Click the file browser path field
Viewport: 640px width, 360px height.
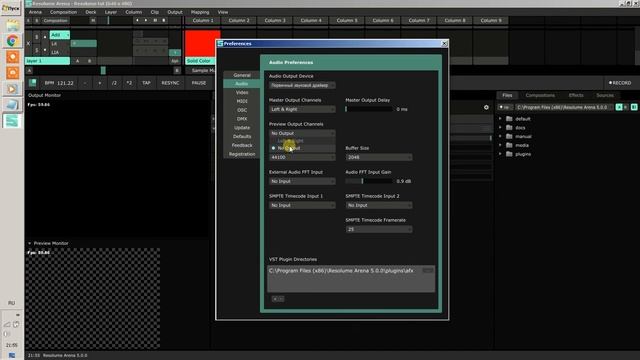tap(563, 107)
